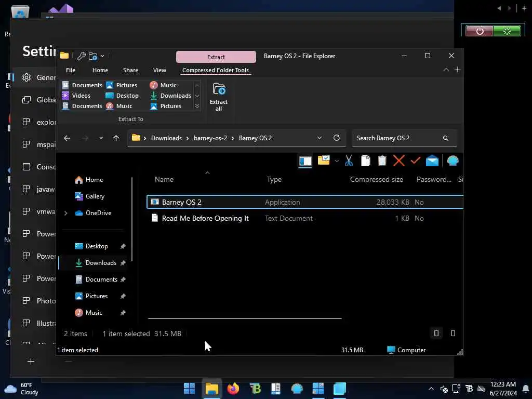Click the search magnifier icon

click(x=445, y=138)
